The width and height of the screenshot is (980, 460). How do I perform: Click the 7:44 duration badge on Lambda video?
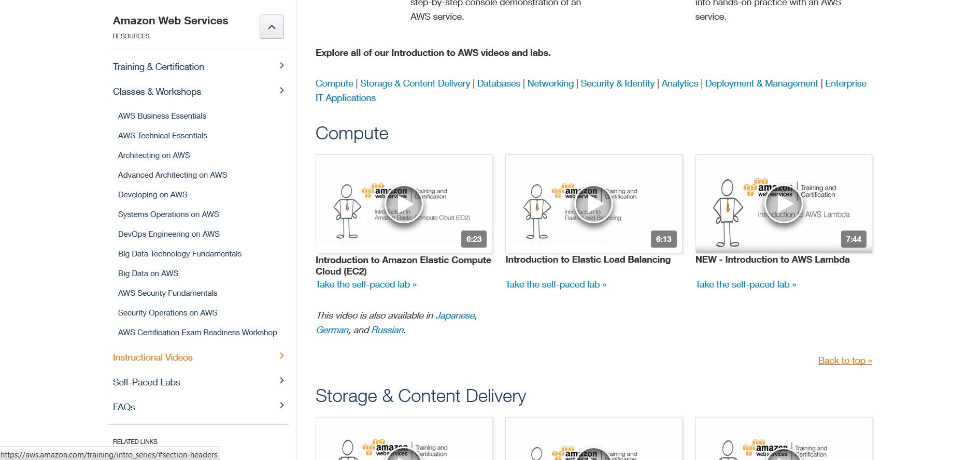tap(854, 239)
